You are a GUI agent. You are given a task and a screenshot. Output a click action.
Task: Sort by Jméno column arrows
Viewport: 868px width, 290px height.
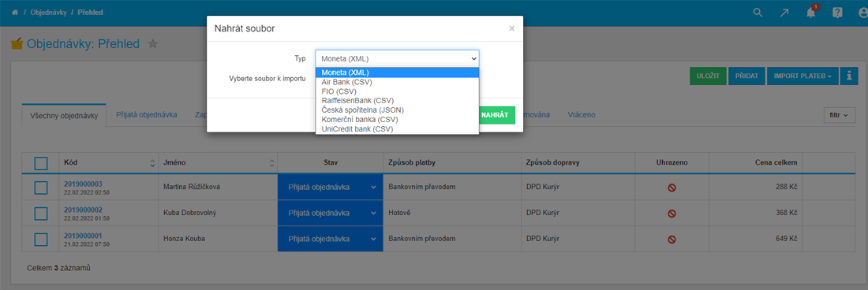pyautogui.click(x=271, y=163)
